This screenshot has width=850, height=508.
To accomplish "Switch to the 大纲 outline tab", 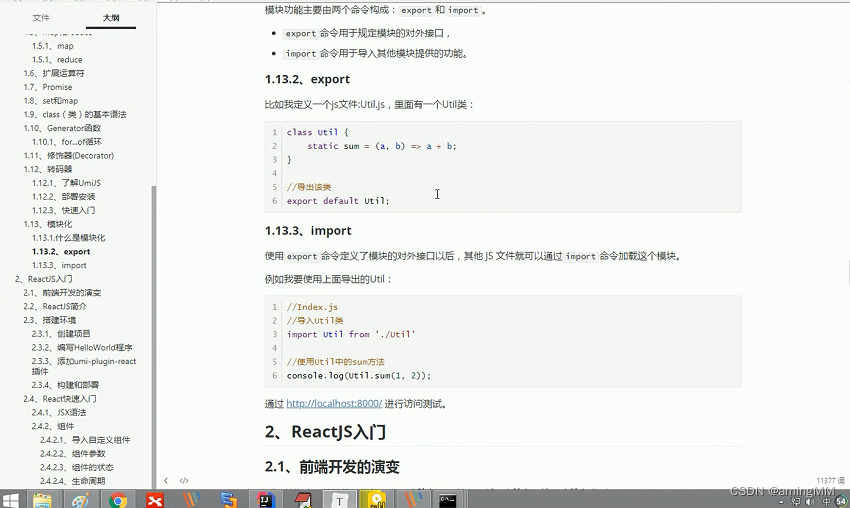I will (111, 18).
